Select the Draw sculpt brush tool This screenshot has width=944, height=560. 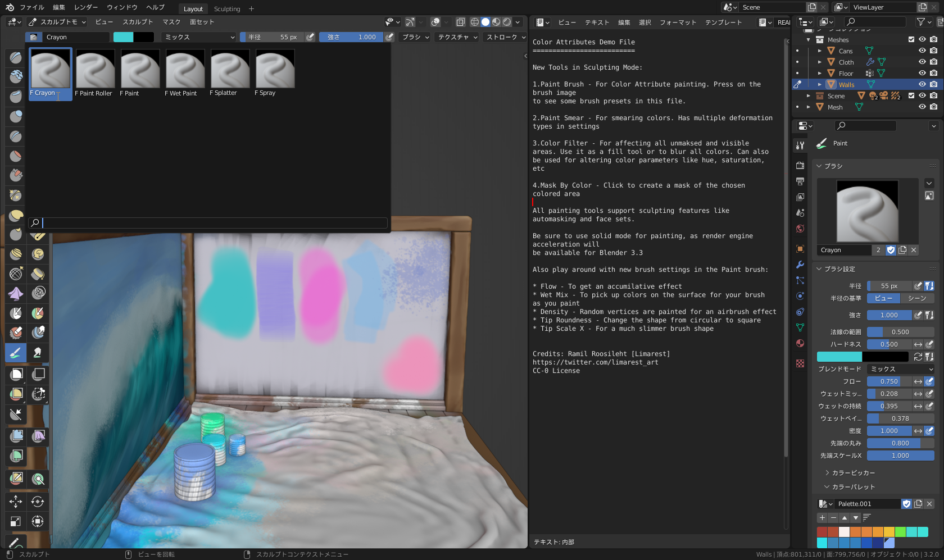16,57
